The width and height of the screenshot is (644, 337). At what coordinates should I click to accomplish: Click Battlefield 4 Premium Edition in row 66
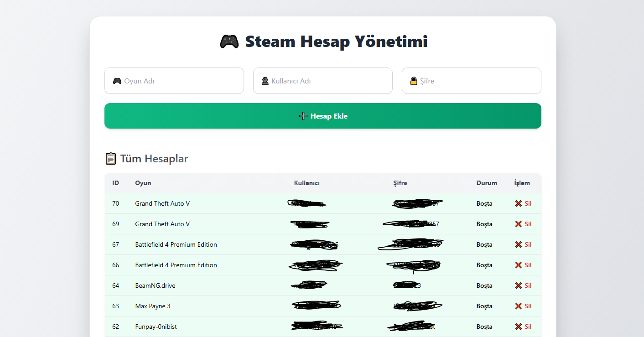pyautogui.click(x=176, y=265)
